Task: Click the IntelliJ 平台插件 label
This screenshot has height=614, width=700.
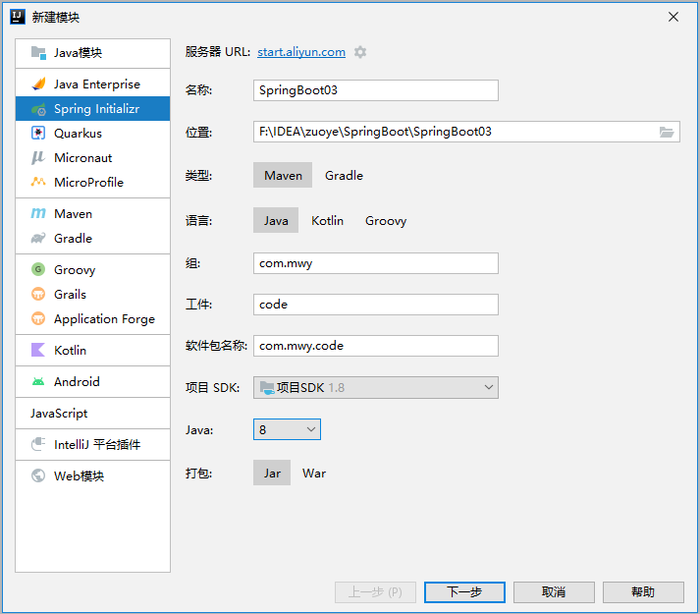Action: pos(97,444)
